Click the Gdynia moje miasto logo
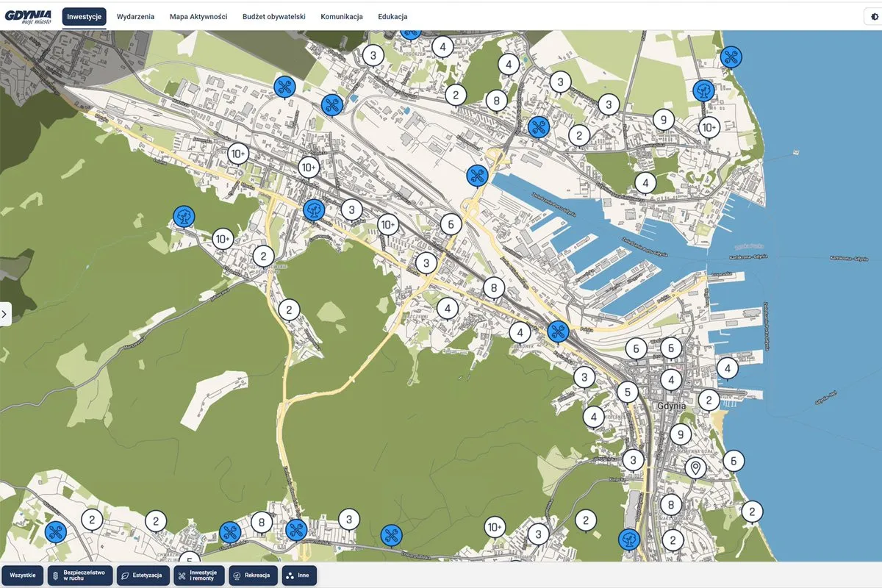 click(x=28, y=16)
